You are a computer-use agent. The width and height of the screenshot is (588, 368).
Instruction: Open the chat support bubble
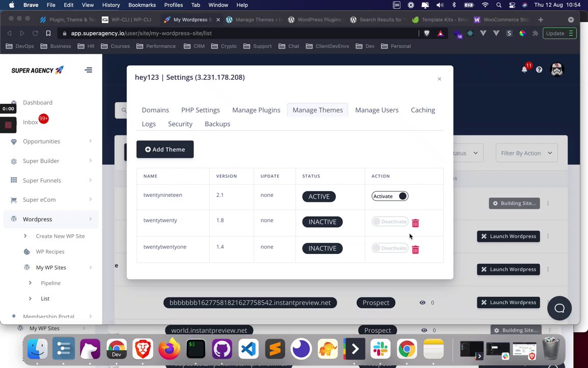coord(559,308)
